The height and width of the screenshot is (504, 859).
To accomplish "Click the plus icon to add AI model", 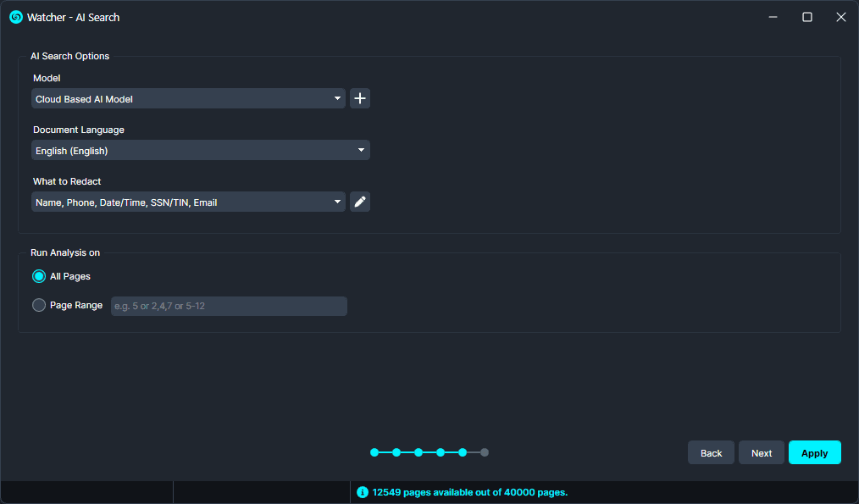I will click(360, 99).
